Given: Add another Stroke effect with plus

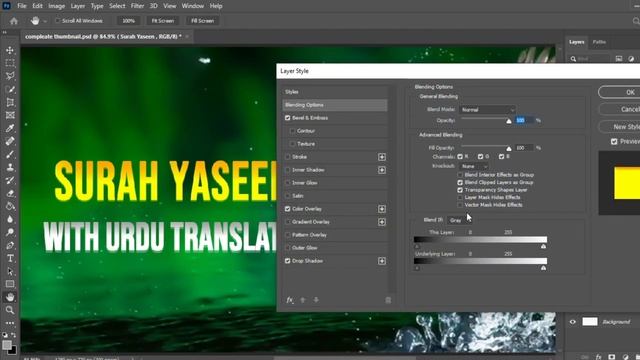Looking at the screenshot, I should point(382,157).
